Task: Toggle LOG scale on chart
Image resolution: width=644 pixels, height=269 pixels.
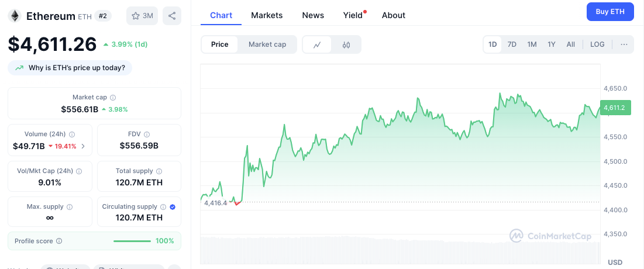Action: [597, 44]
